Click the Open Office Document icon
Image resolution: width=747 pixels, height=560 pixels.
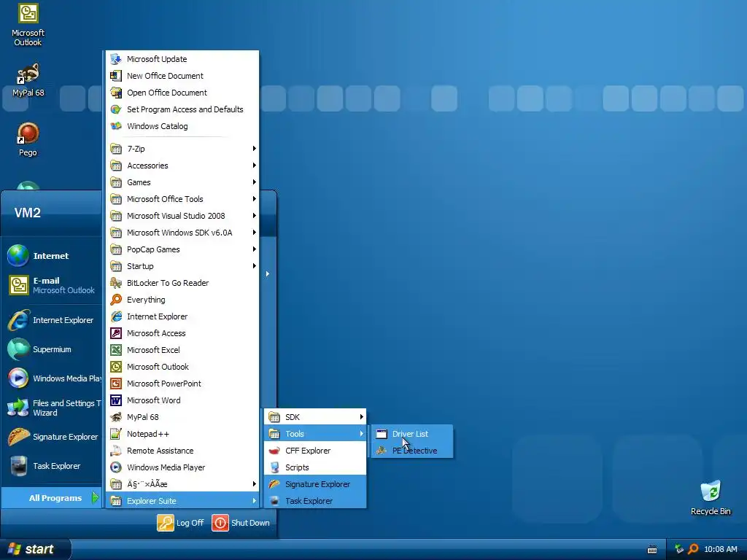pyautogui.click(x=116, y=93)
